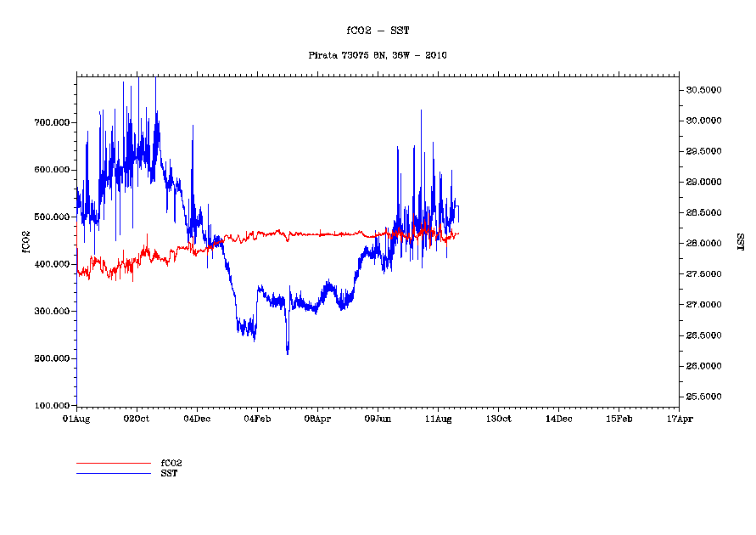This screenshot has width=756, height=535.
Task: Select the 'fCO2' legend text entry
Action: coord(171,464)
